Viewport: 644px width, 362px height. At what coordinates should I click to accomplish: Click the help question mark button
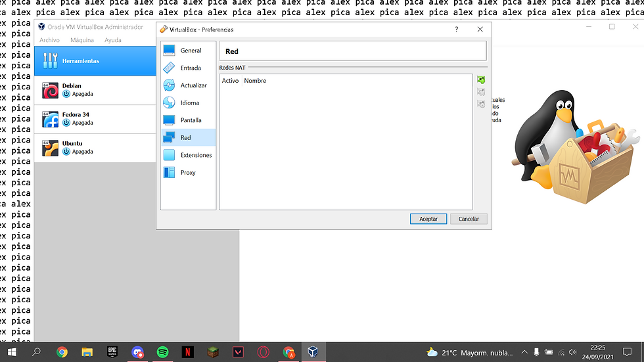[x=456, y=30]
